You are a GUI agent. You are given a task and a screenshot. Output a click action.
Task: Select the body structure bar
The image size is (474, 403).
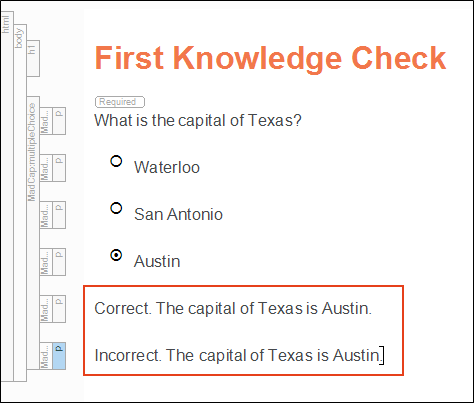[20, 203]
